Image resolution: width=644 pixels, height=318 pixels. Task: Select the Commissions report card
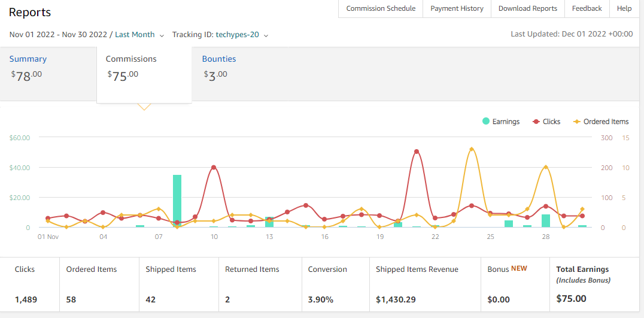coord(144,74)
